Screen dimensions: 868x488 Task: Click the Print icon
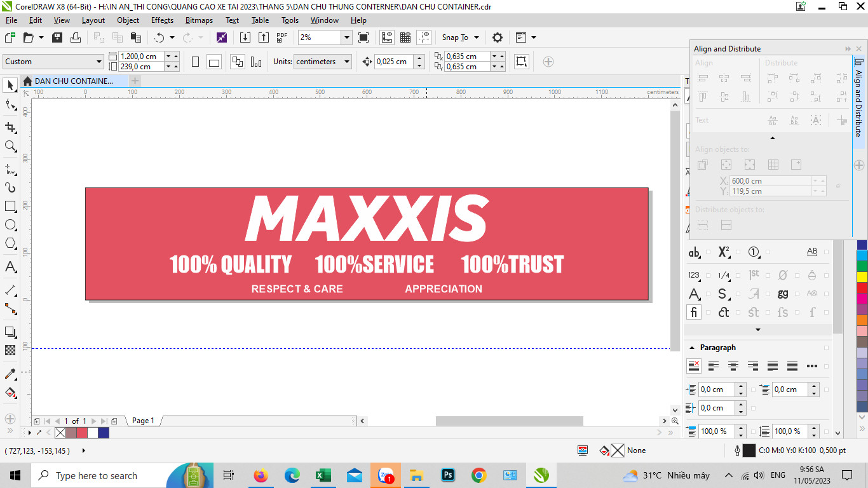[x=76, y=37]
